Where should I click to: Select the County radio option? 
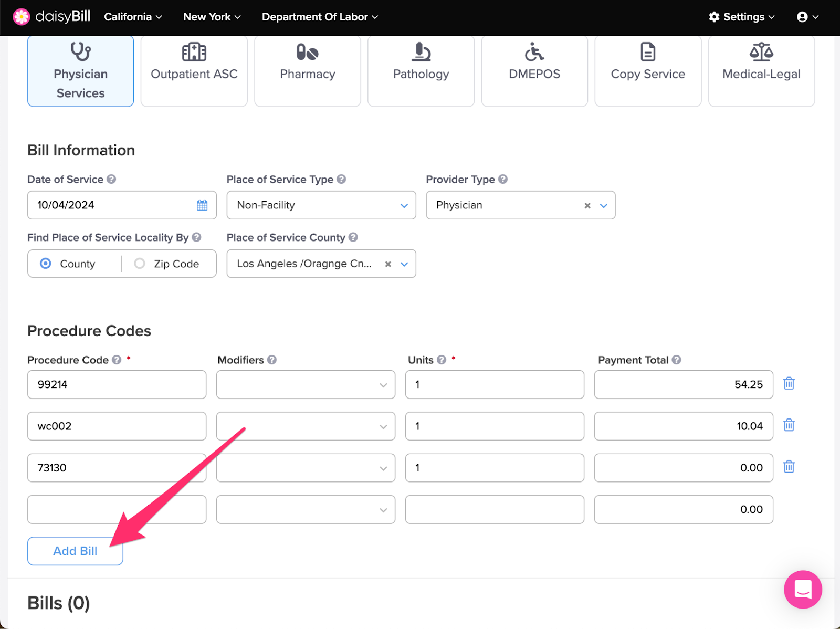pos(46,264)
